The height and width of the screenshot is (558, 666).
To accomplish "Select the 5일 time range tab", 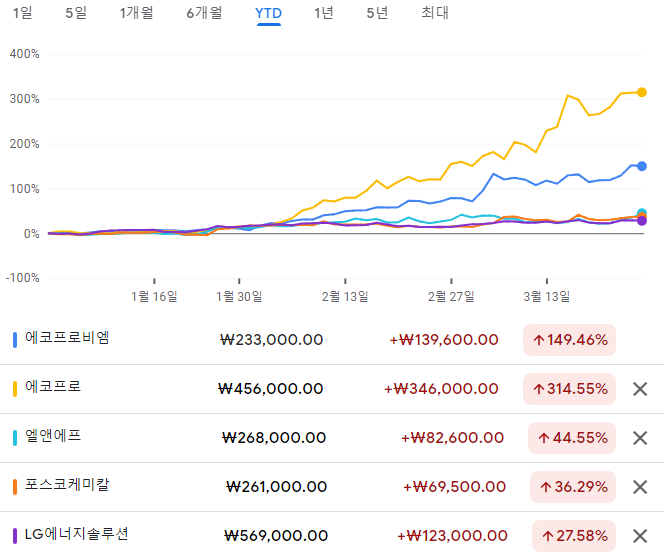I will point(76,13).
